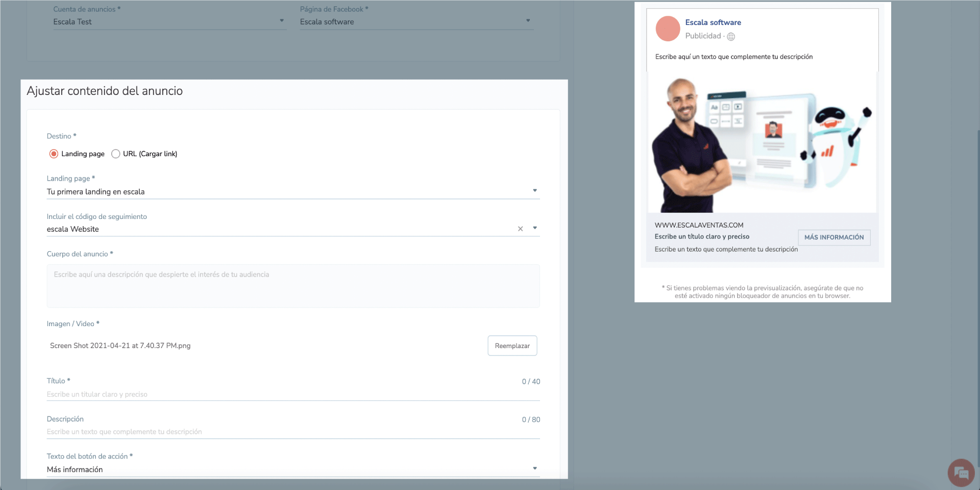Click the Escala software profile avatar
Screen dimensions: 980x490
668,29
